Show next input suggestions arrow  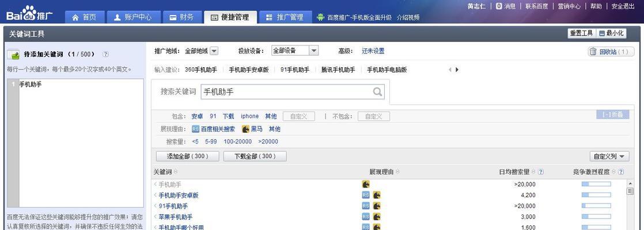point(457,70)
